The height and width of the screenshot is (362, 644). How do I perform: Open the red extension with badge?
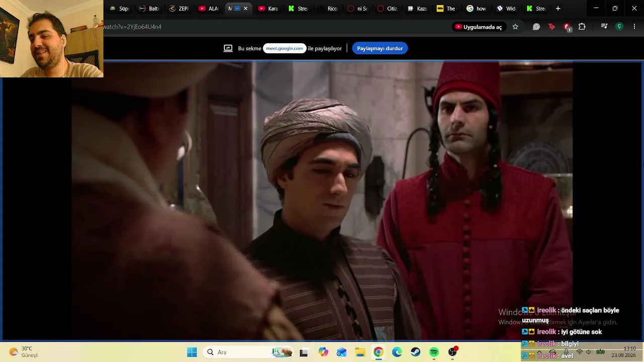[567, 27]
